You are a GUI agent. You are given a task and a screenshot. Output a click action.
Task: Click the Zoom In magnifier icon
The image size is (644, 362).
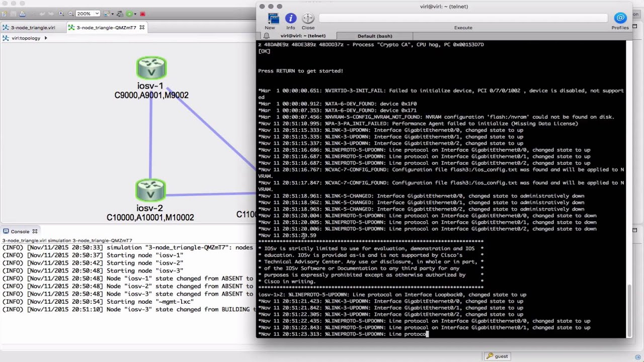click(x=61, y=14)
